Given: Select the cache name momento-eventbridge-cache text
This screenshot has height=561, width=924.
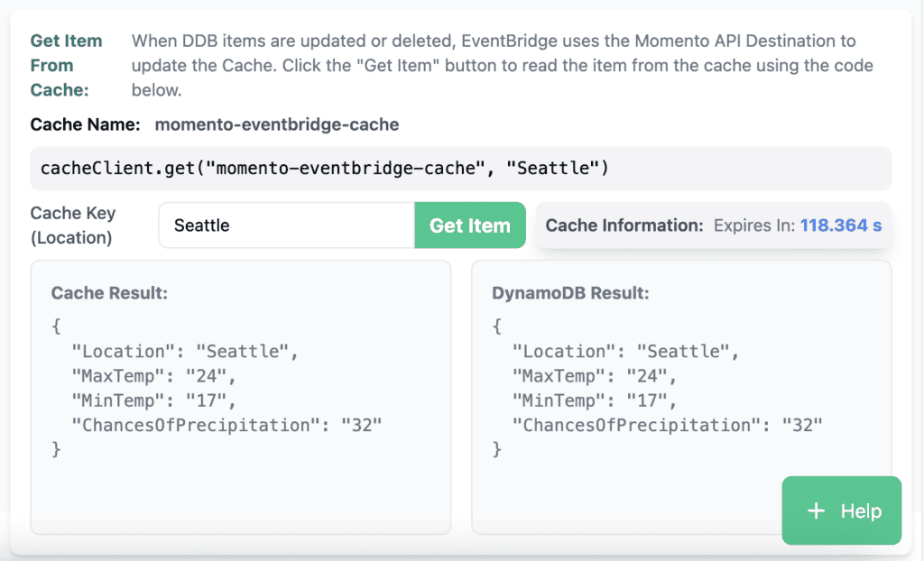Looking at the screenshot, I should 277,124.
